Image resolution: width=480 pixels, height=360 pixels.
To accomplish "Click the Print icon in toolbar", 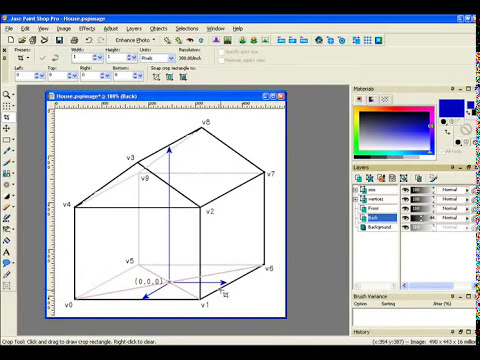I will [x=74, y=40].
